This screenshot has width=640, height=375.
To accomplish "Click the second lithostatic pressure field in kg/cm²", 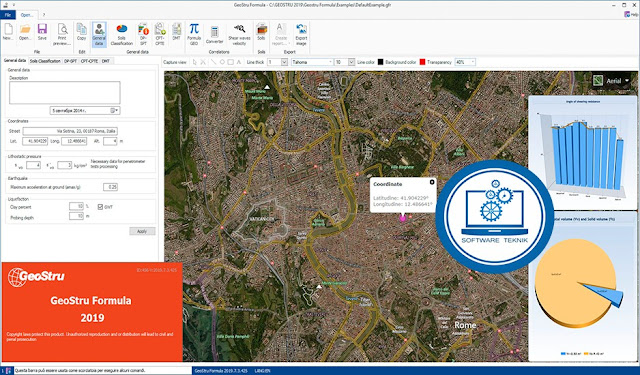I will (x=64, y=165).
